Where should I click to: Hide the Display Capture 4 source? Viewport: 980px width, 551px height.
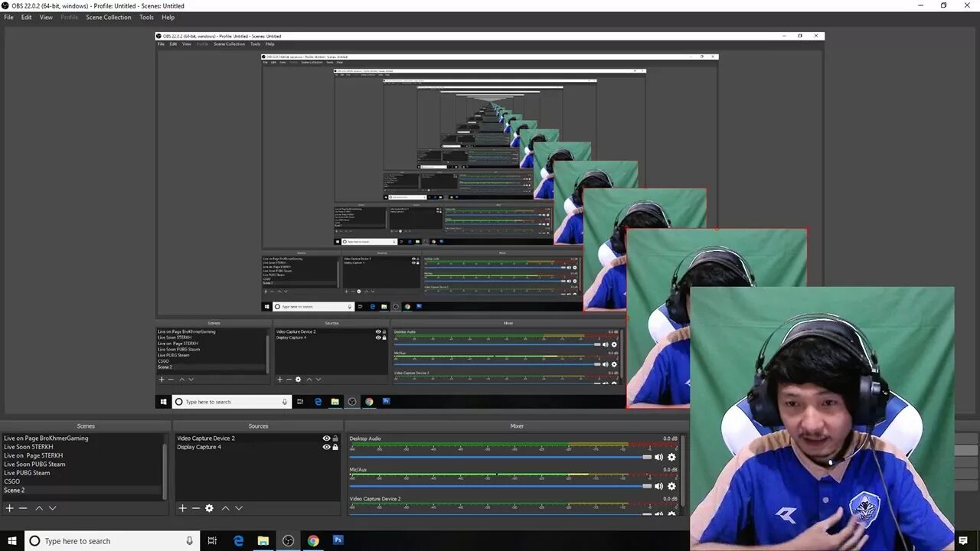click(326, 447)
